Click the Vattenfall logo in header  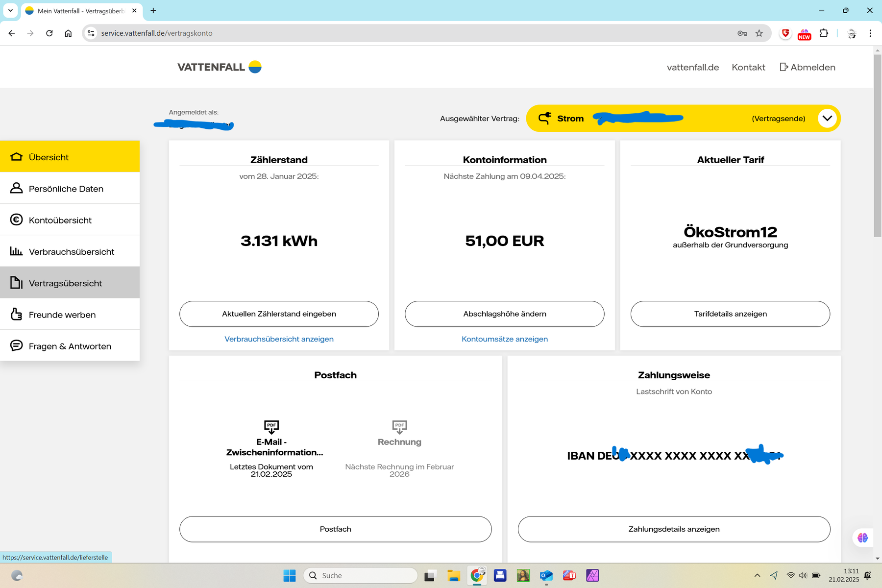pyautogui.click(x=219, y=67)
